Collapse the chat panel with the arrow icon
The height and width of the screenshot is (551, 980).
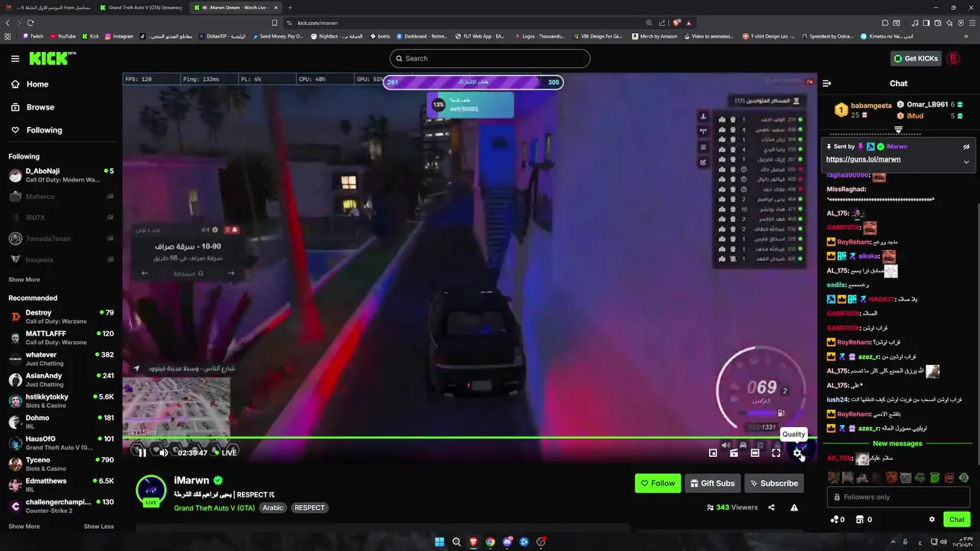pyautogui.click(x=827, y=83)
